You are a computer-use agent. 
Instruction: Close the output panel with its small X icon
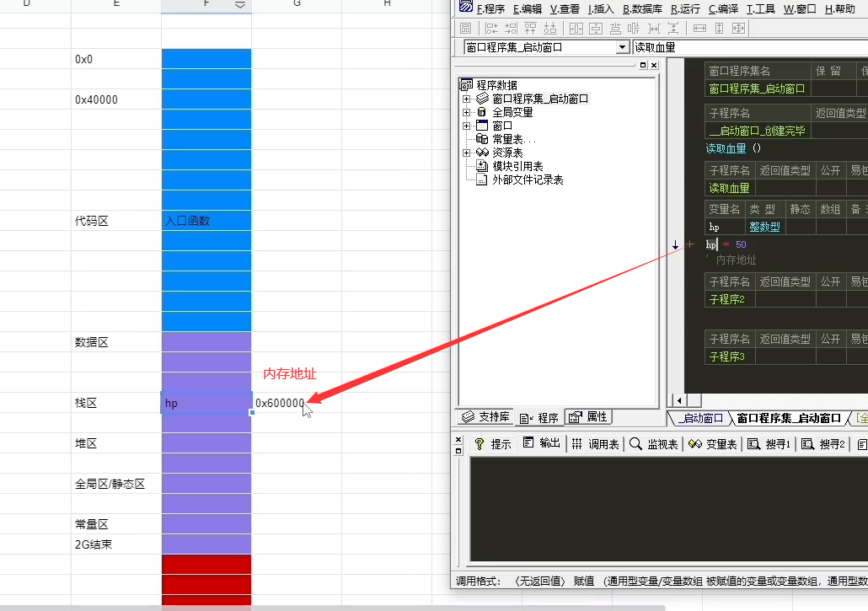(x=458, y=439)
